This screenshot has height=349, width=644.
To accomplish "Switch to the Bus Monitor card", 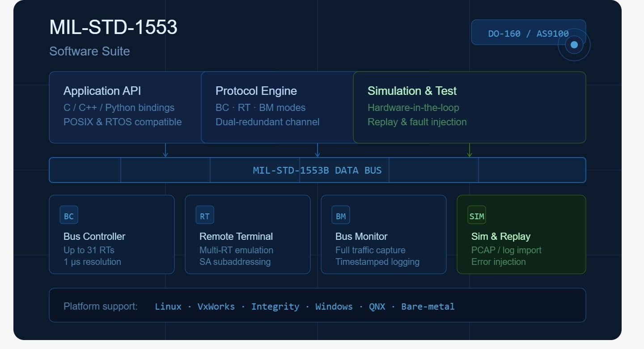I will 384,234.
